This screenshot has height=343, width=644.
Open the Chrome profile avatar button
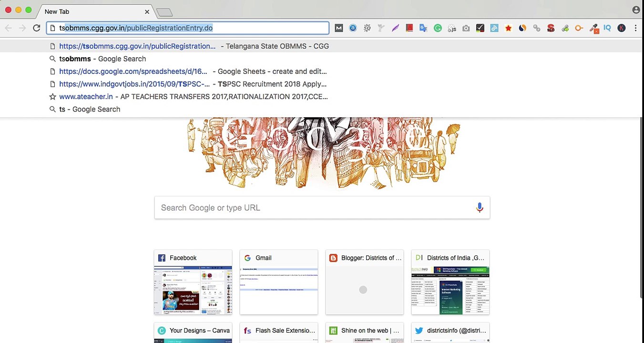click(x=636, y=10)
